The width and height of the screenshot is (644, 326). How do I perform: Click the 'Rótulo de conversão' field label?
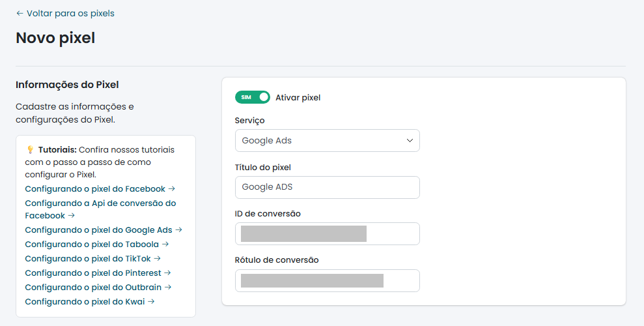click(277, 260)
